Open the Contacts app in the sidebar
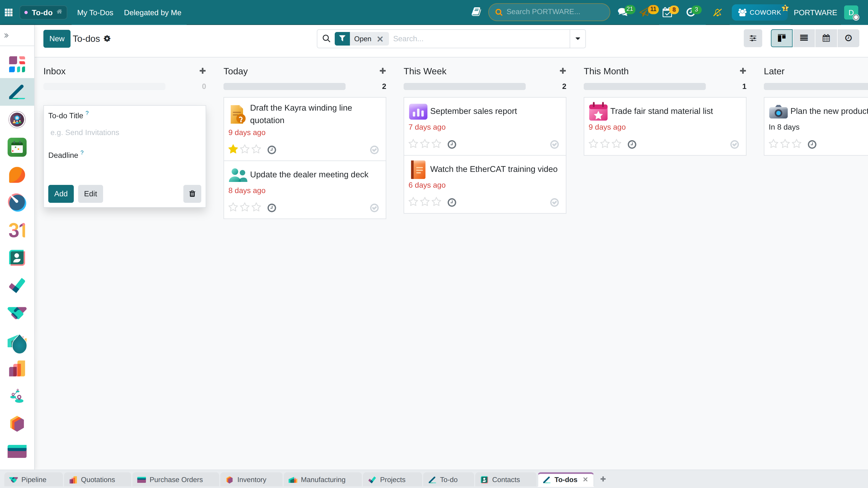868x488 pixels. click(x=17, y=258)
